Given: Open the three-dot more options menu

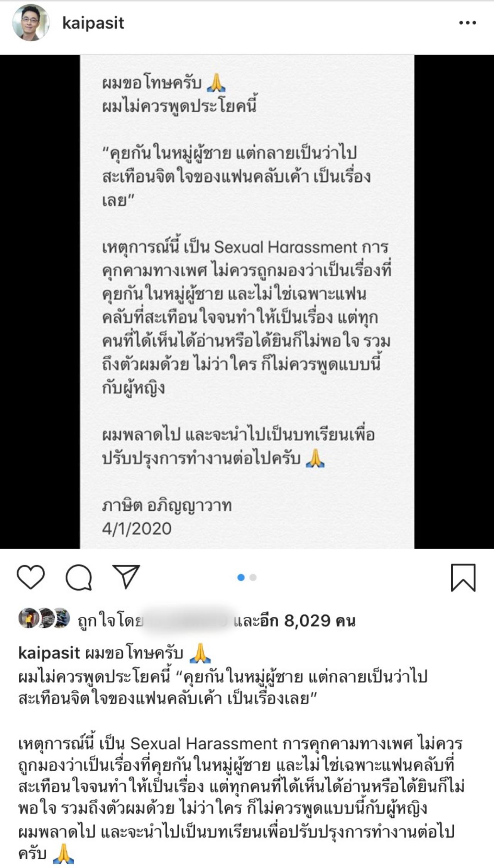Looking at the screenshot, I should coord(467,23).
